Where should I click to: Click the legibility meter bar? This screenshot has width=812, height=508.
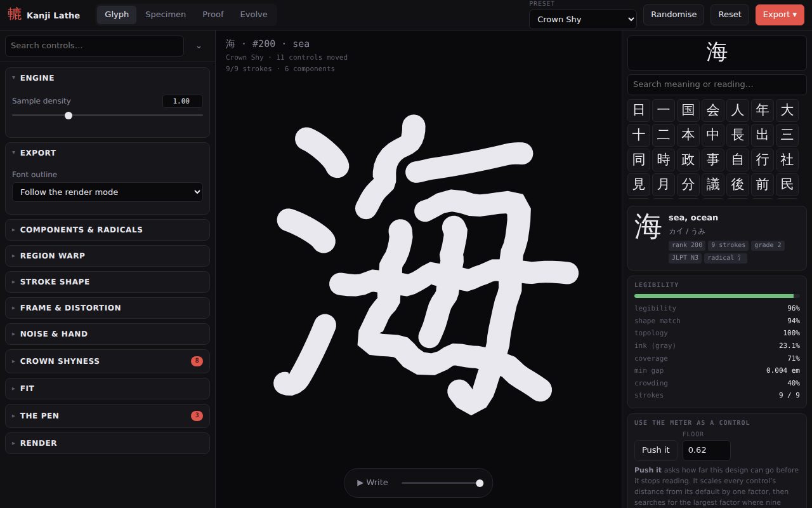point(717,296)
